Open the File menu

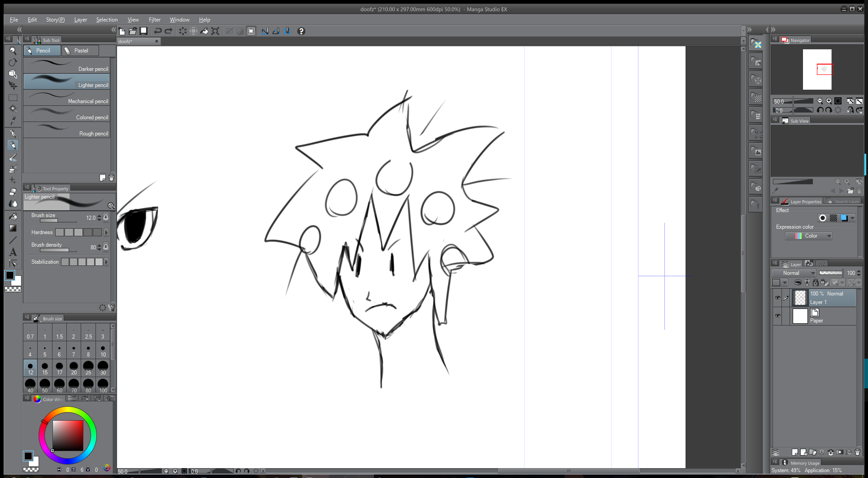[14, 20]
